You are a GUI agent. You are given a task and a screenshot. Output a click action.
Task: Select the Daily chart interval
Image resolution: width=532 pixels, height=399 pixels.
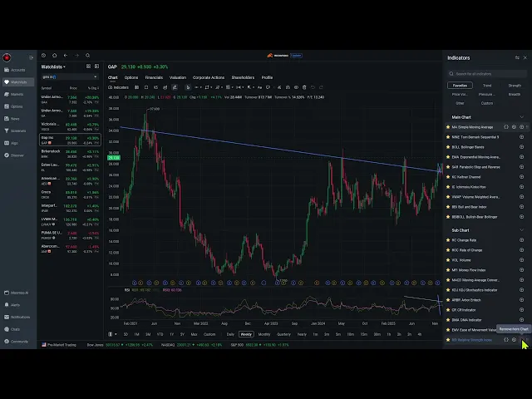click(x=230, y=334)
